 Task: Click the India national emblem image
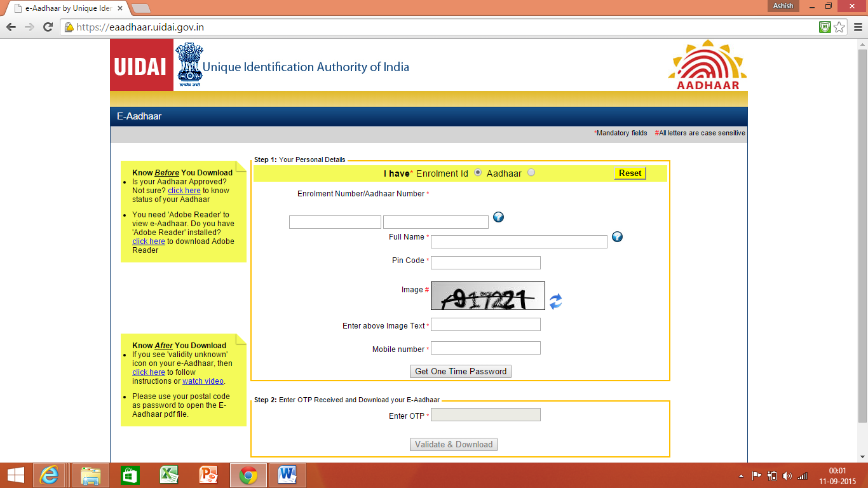click(x=189, y=65)
